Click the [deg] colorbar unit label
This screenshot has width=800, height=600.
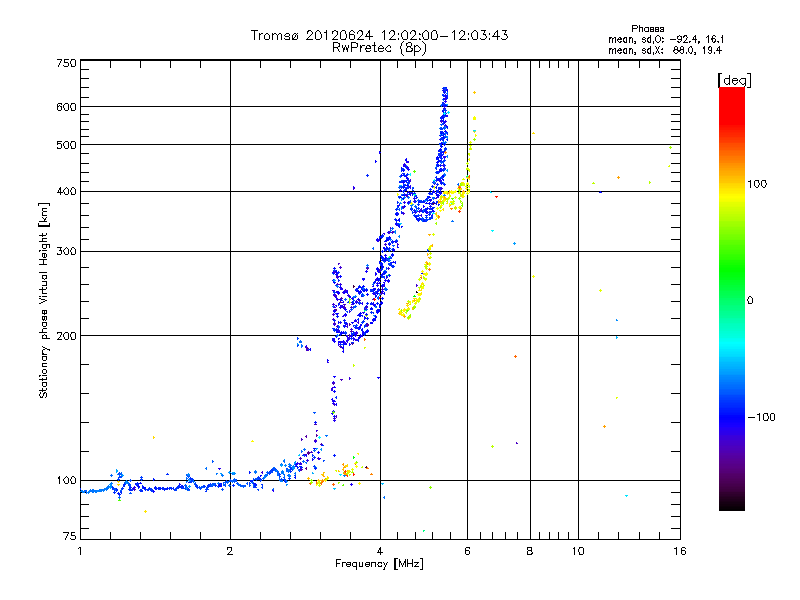coord(733,79)
